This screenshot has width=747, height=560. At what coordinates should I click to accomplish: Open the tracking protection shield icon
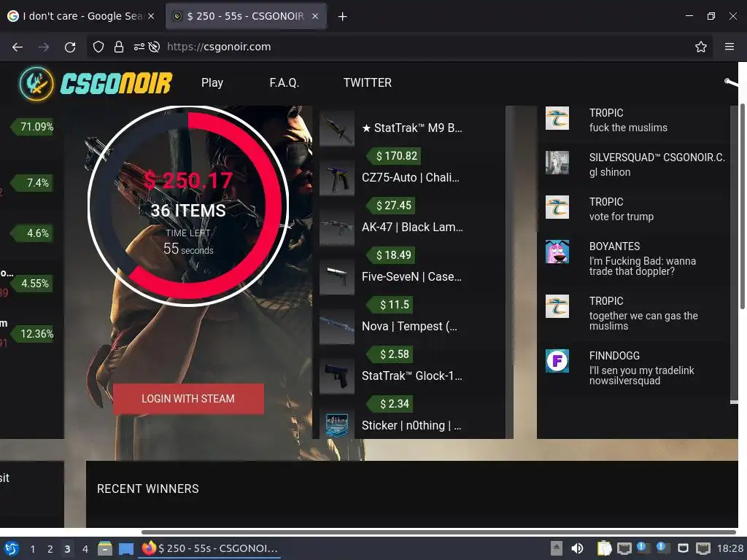[x=98, y=47]
